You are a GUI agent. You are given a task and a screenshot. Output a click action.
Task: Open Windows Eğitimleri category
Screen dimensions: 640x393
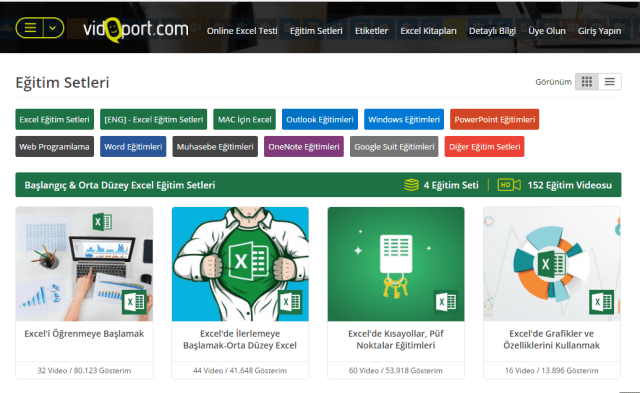(x=404, y=120)
